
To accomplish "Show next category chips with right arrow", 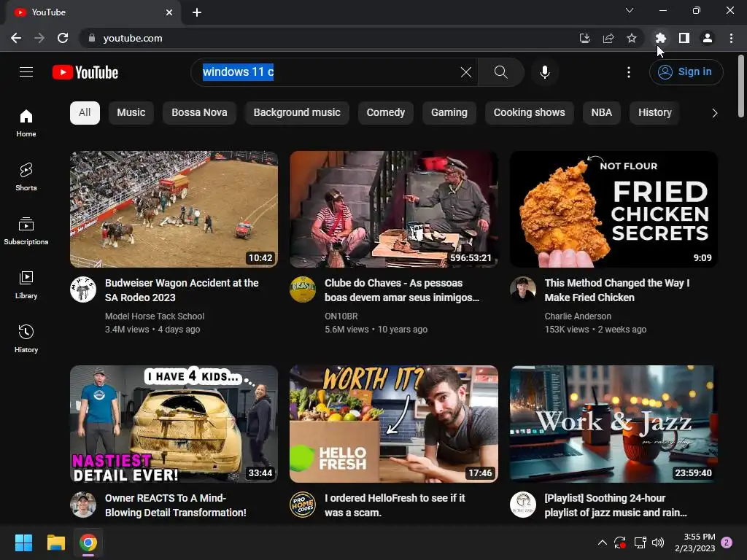I will coord(714,113).
